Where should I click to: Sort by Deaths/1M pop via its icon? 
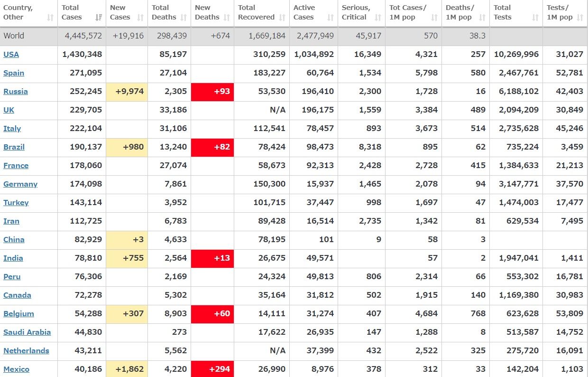pyautogui.click(x=482, y=18)
